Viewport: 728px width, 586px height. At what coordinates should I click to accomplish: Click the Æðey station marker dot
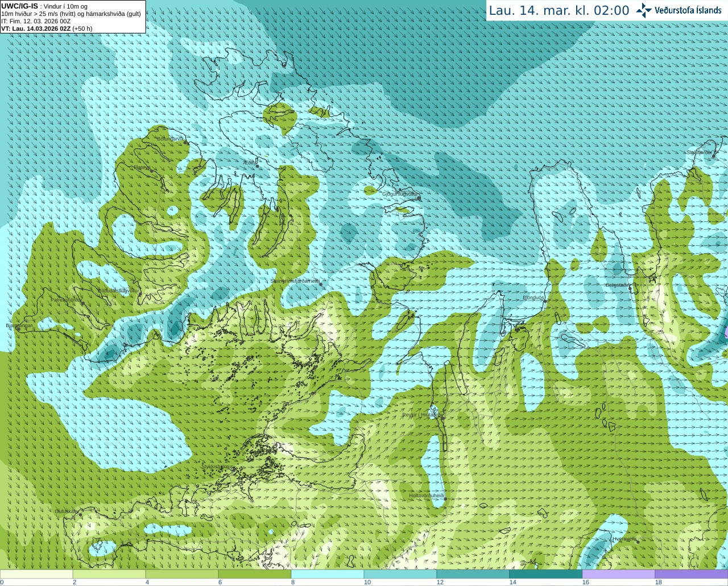tap(257, 166)
